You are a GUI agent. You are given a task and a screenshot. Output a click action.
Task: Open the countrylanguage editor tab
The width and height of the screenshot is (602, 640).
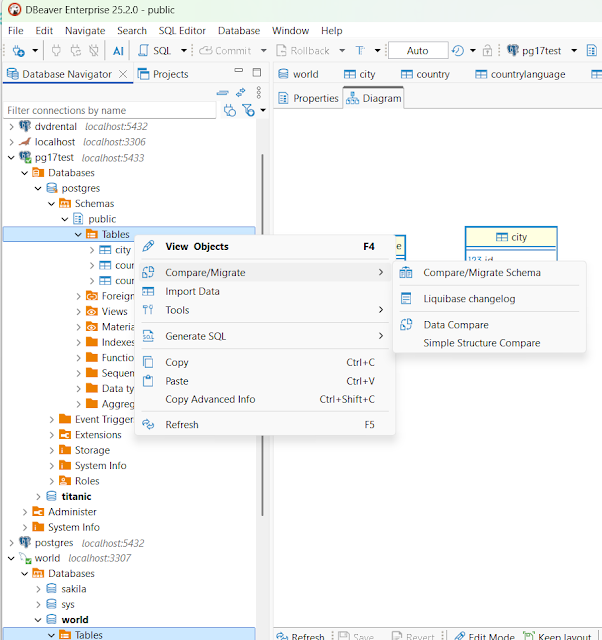pos(520,74)
